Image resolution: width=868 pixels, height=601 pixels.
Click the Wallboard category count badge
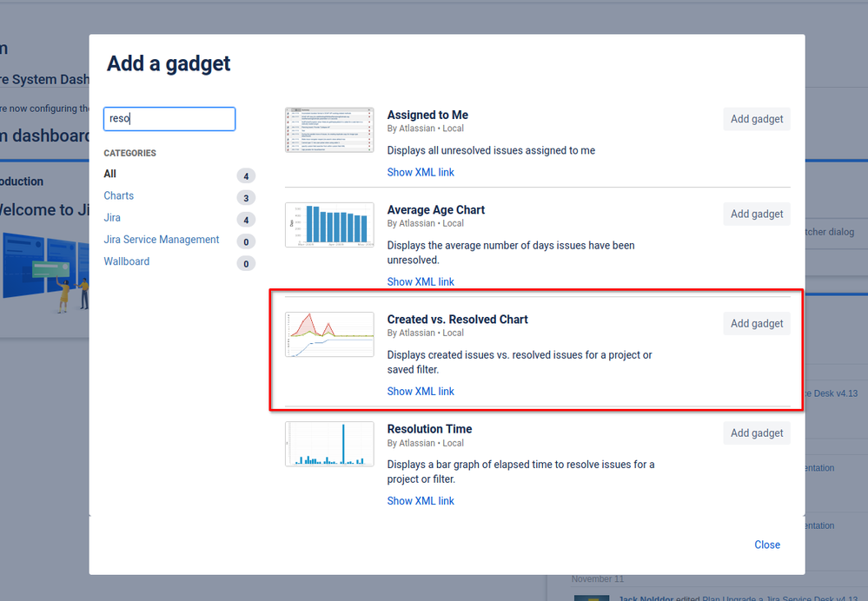click(247, 263)
